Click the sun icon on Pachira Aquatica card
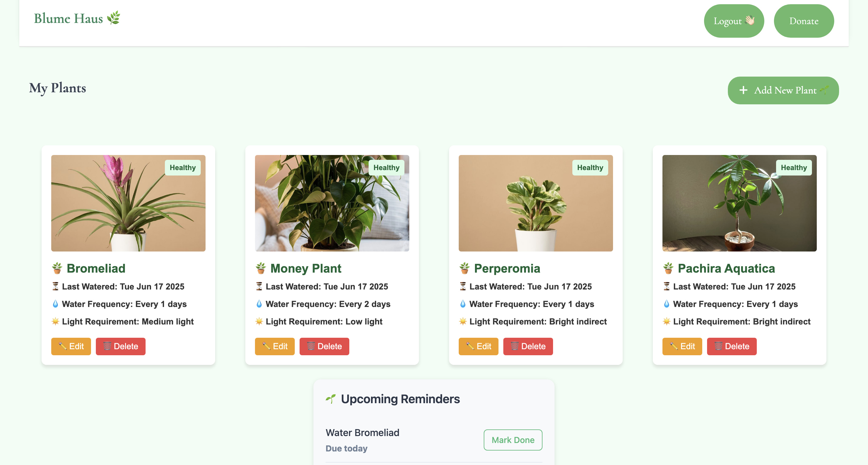Viewport: 868px width, 465px height. tap(666, 321)
